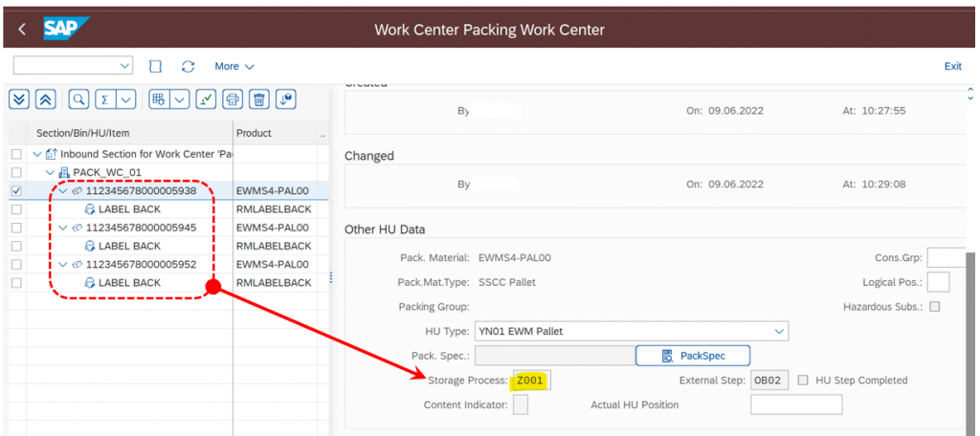Click the Delete trash can icon
Screen dimensions: 980x436
tap(258, 99)
